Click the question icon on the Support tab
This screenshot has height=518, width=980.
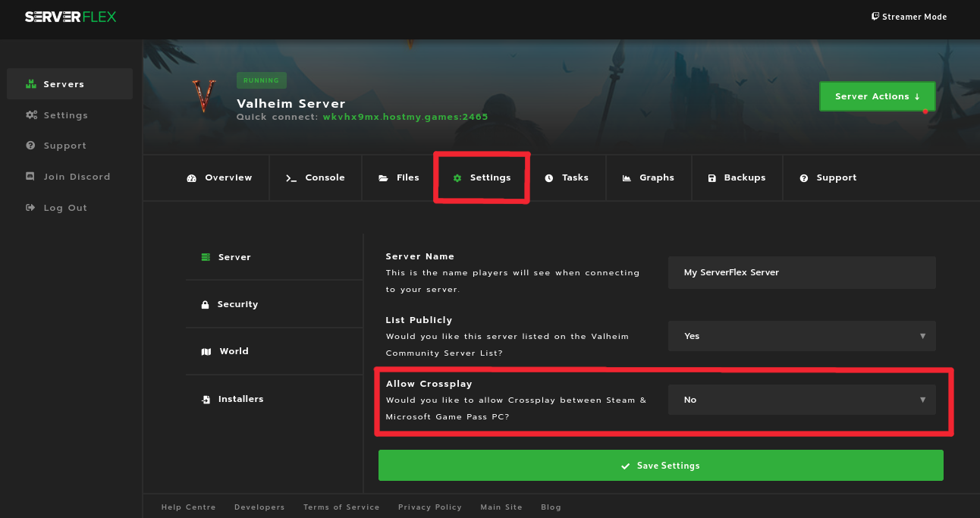click(804, 178)
